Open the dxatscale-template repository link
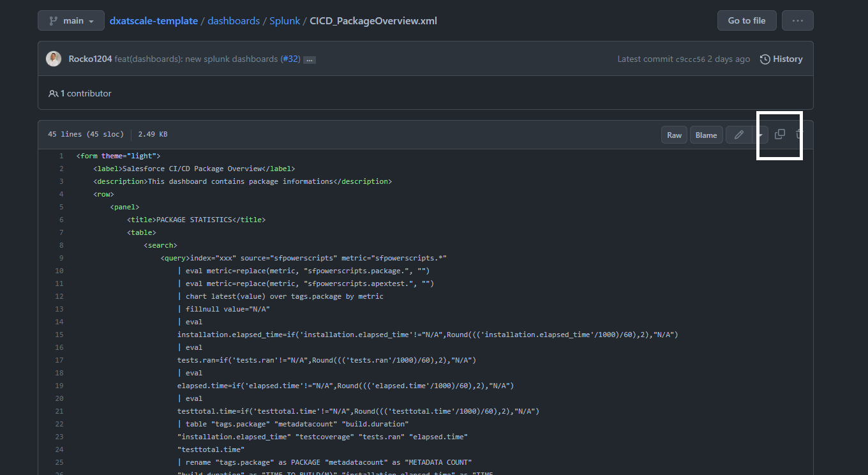The image size is (868, 475). (154, 20)
